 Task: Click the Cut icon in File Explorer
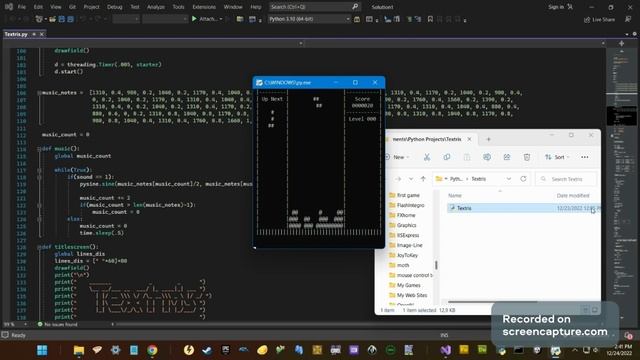click(x=427, y=157)
